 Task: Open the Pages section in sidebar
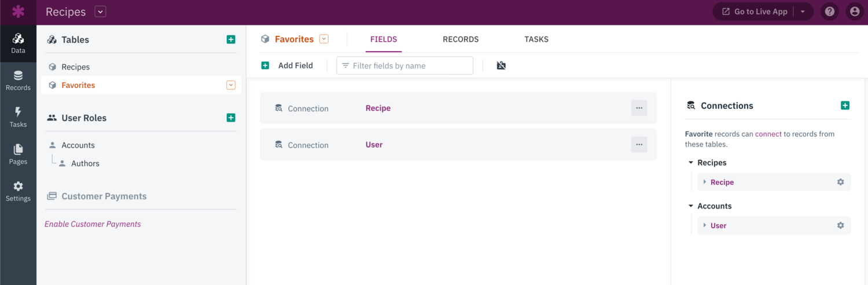pyautogui.click(x=18, y=155)
